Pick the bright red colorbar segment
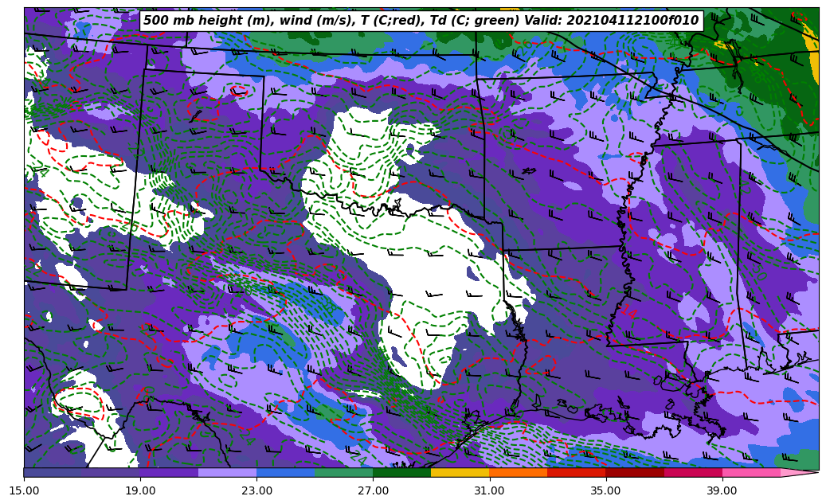The image size is (826, 504). coord(576,473)
